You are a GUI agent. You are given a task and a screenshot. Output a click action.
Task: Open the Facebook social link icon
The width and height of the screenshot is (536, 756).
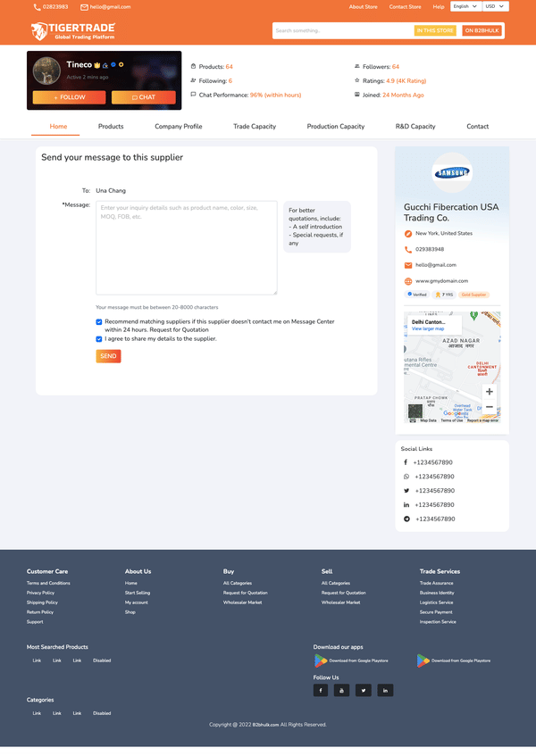(x=406, y=462)
